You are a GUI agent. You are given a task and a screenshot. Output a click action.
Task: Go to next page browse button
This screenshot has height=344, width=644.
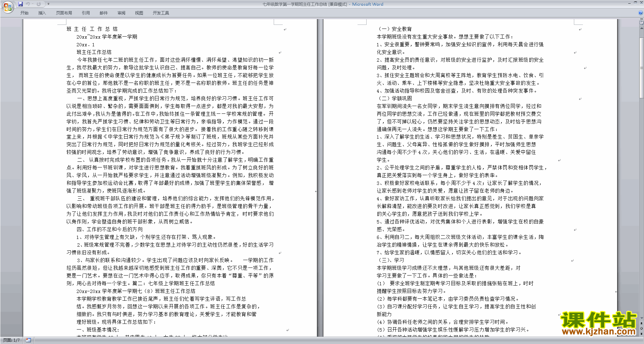click(x=642, y=334)
